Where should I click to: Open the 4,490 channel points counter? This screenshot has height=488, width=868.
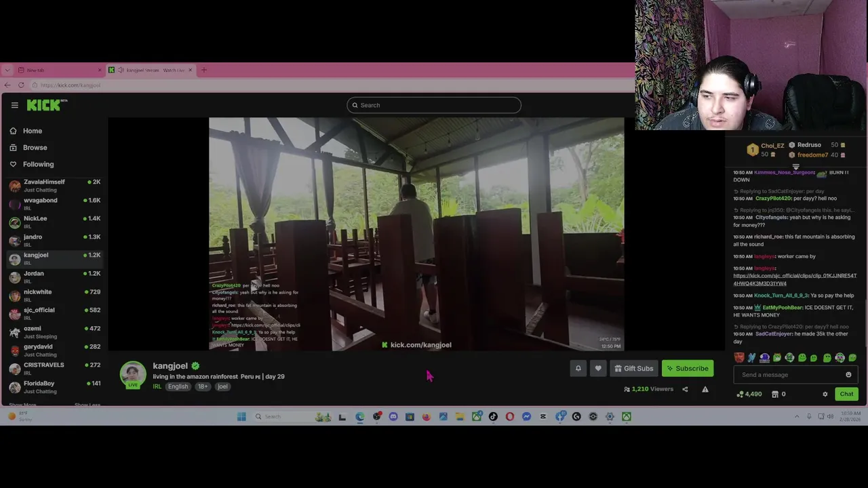point(749,394)
